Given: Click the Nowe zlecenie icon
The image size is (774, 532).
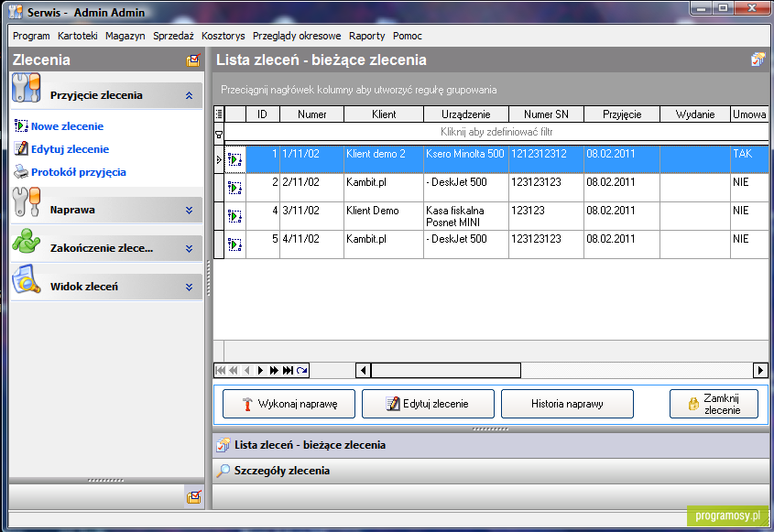Looking at the screenshot, I should click(21, 125).
